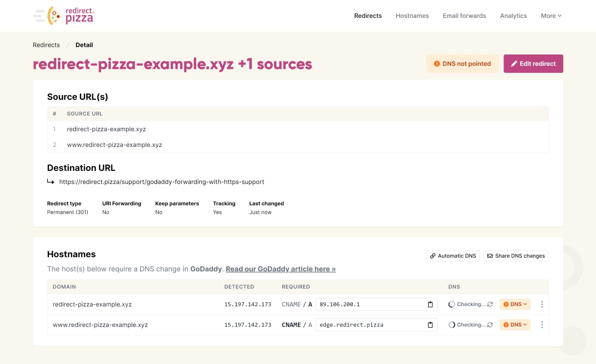This screenshot has width=596, height=364.
Task: Open Email forwards in the top navigation
Action: coord(464,16)
